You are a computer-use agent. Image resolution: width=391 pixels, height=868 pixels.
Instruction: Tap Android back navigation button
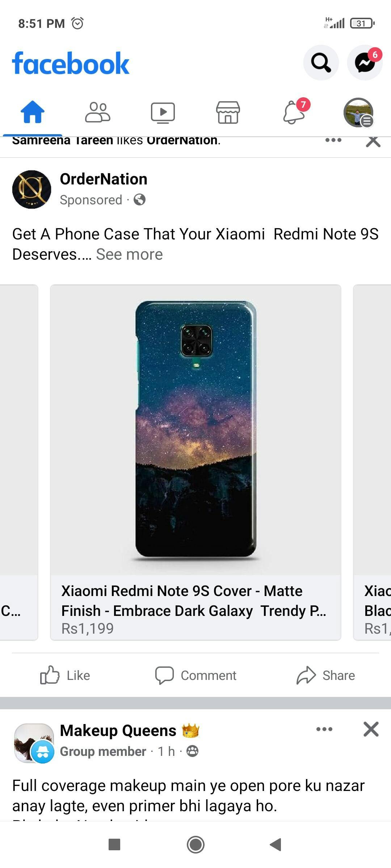276,845
